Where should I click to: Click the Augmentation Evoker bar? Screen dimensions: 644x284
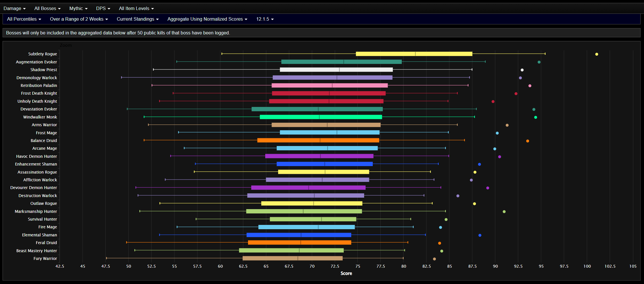click(341, 62)
